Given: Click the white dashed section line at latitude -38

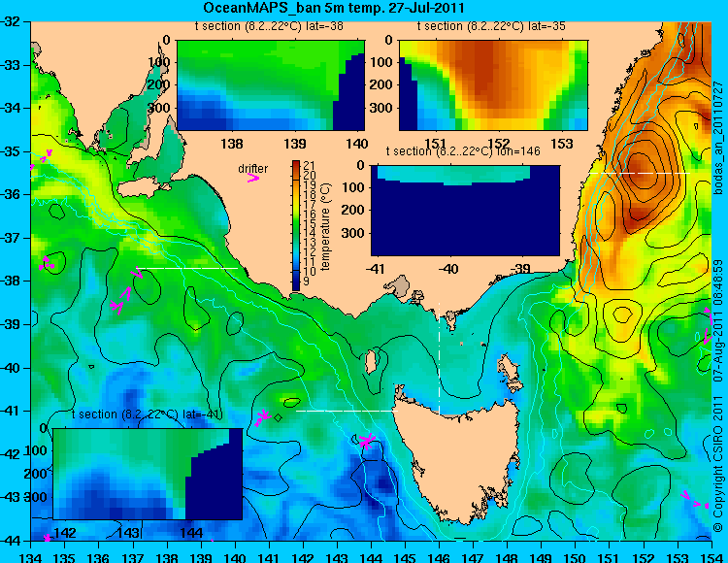Looking at the screenshot, I should (x=188, y=268).
